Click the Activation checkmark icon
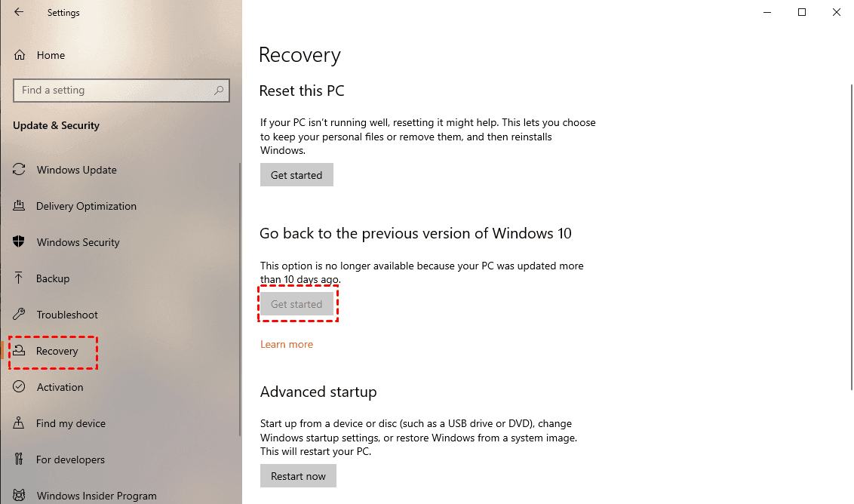 (20, 387)
